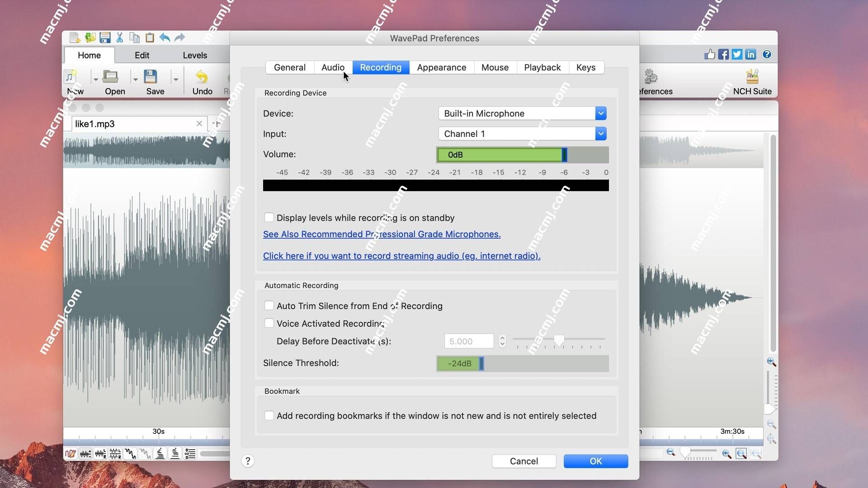This screenshot has height=488, width=868.
Task: Switch to the Mouse preferences tab
Action: 495,67
